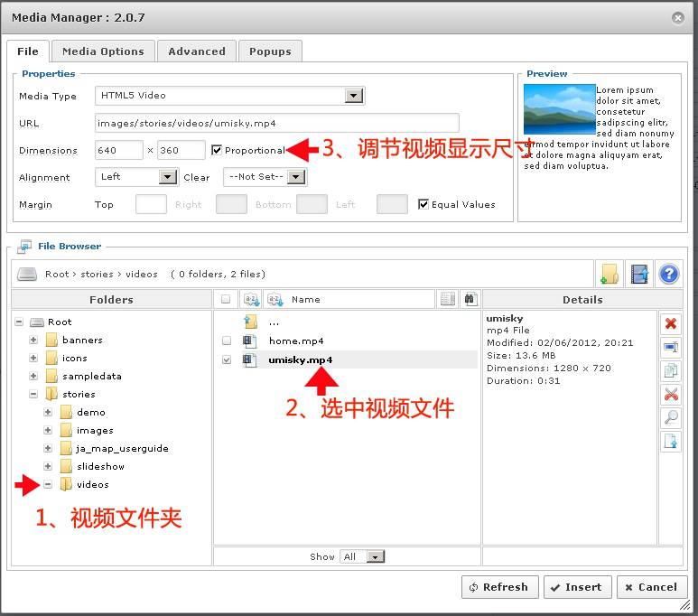
Task: Click the Refresh button
Action: coord(499,587)
